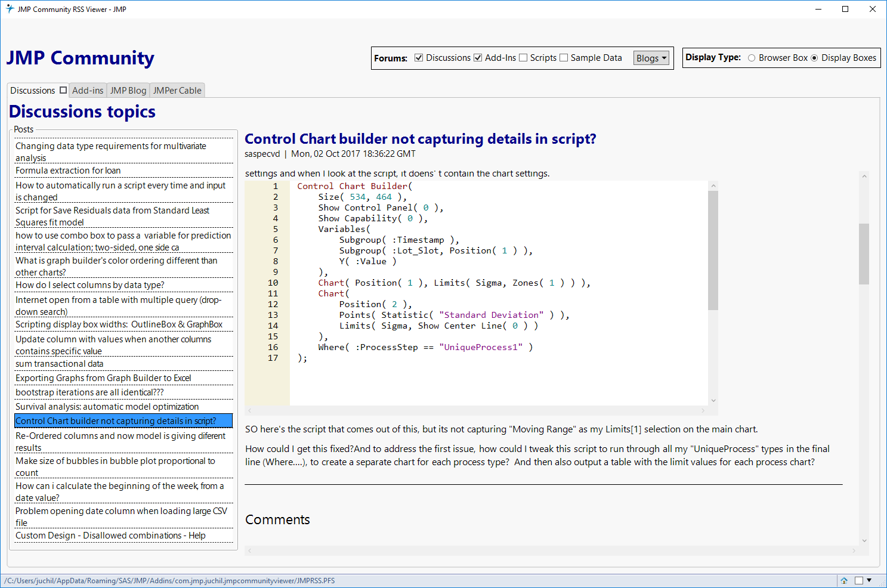Open the Blogs dropdown menu
Viewport: 887px width, 588px height.
[x=651, y=58]
